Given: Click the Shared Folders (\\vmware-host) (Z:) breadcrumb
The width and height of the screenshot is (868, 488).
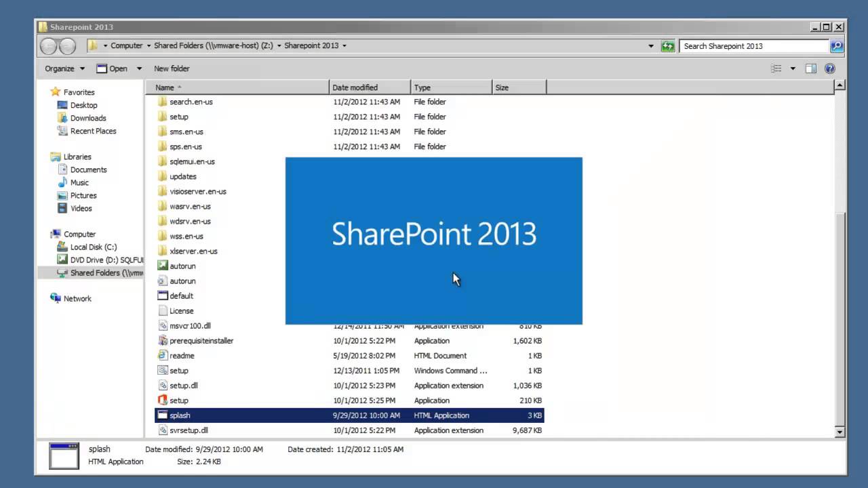Looking at the screenshot, I should click(x=212, y=46).
